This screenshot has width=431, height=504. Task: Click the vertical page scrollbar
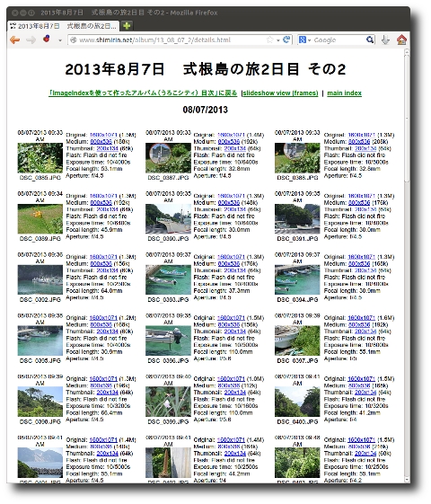coord(407,265)
